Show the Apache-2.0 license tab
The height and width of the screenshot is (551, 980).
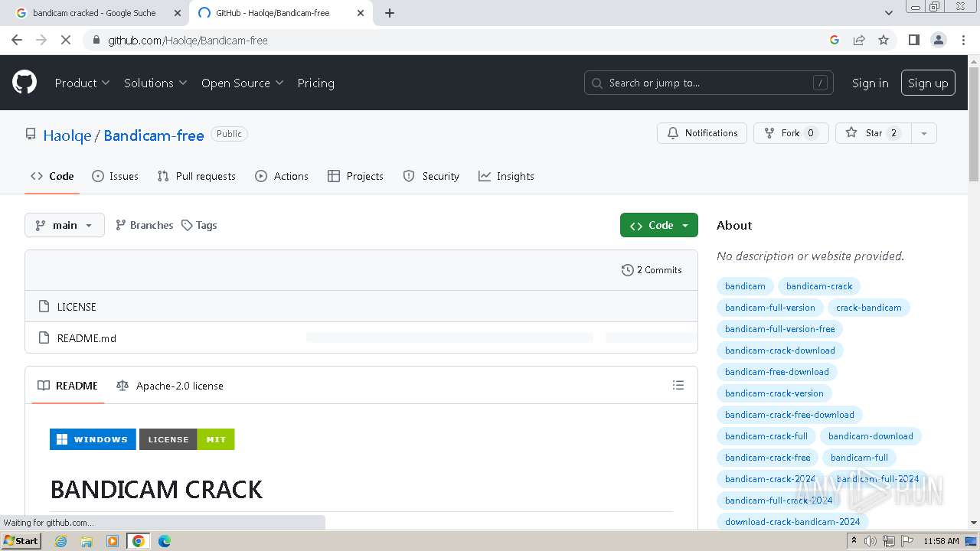(x=170, y=386)
